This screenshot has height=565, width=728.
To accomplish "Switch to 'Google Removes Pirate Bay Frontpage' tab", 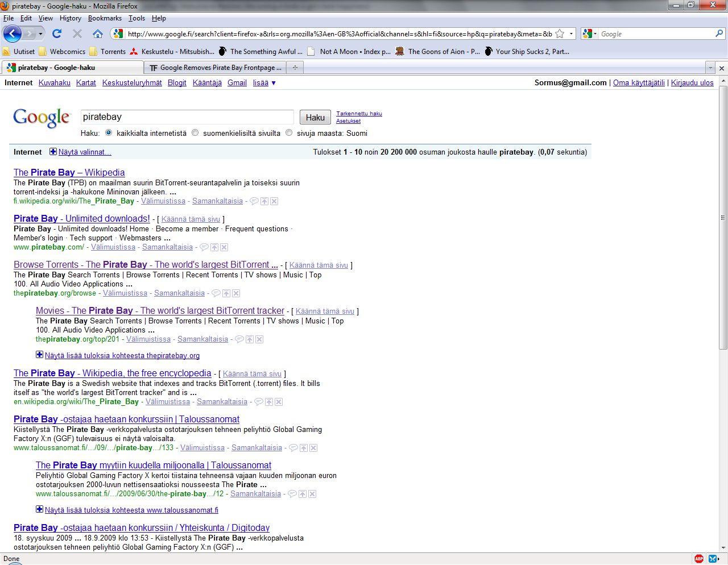I will coord(216,68).
